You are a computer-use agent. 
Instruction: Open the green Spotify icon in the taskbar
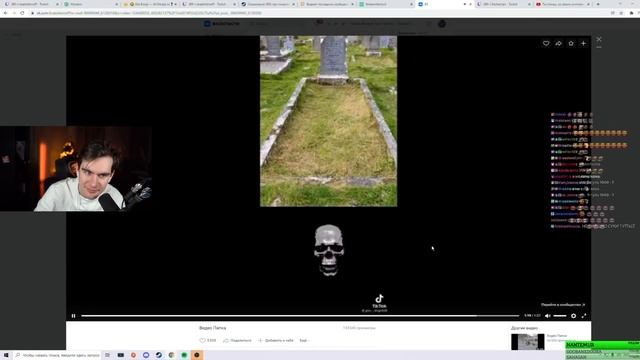tap(184, 355)
